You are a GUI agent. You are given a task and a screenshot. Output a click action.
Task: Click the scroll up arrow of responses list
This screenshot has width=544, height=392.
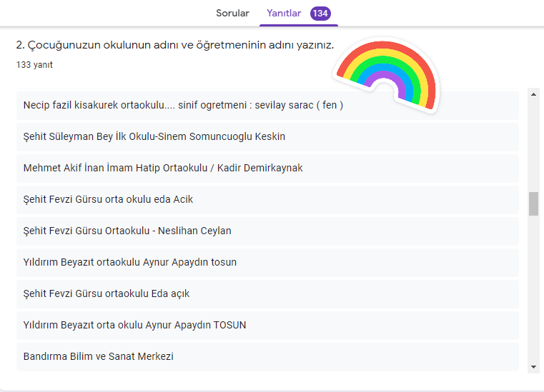pyautogui.click(x=533, y=94)
